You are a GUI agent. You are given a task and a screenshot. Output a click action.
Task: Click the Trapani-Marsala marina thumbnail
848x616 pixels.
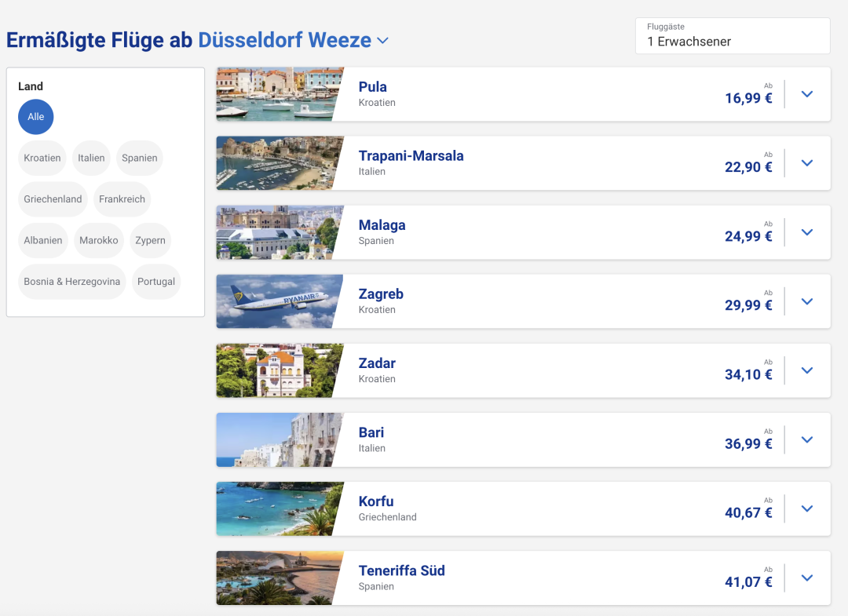point(280,163)
